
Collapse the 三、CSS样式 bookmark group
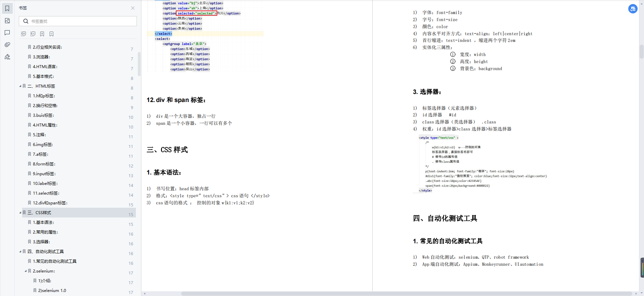pos(20,213)
